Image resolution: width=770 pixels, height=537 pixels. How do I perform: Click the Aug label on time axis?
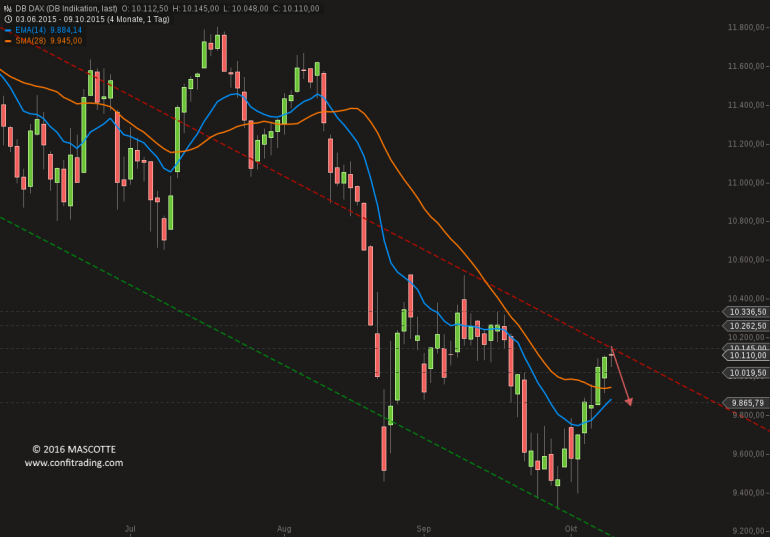pos(284,529)
